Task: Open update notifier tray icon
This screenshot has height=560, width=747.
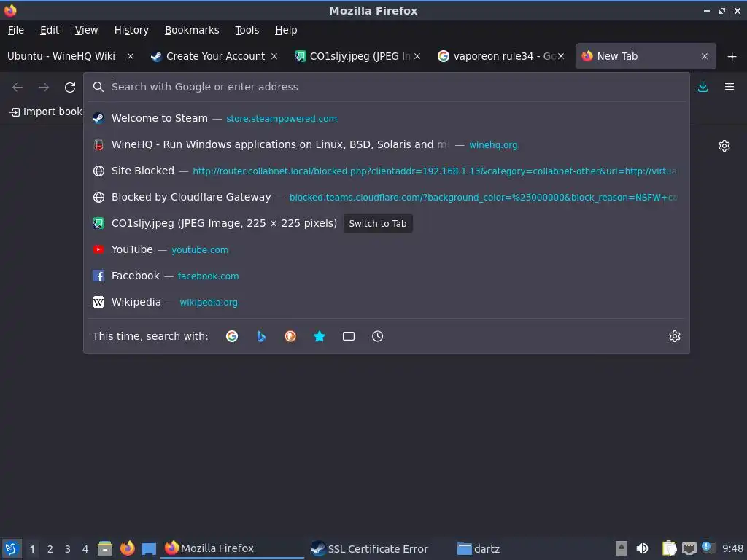Action: [708, 548]
